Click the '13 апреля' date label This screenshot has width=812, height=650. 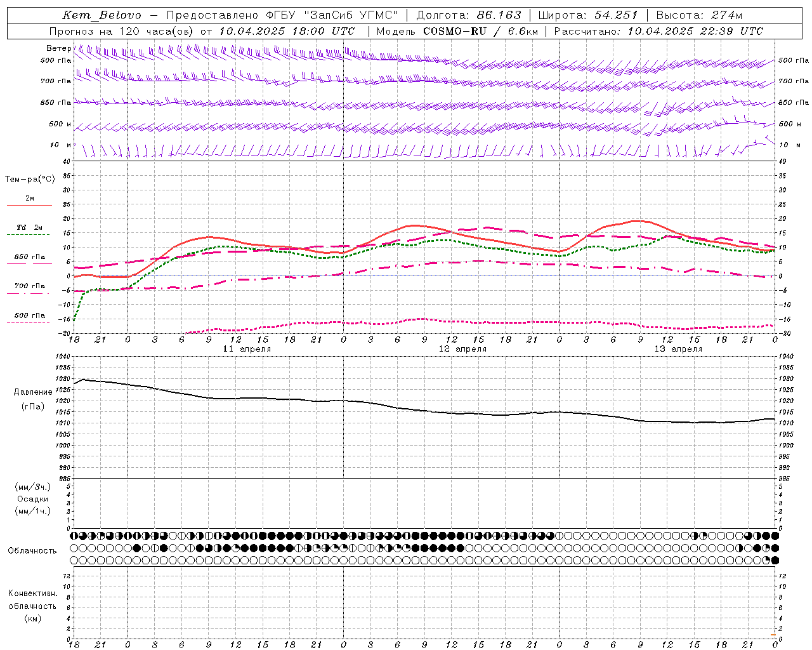678,349
